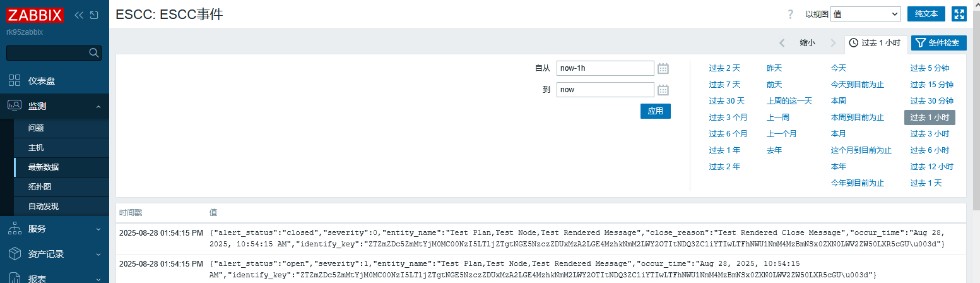Switch to the 条件检索 filter tab

click(938, 43)
